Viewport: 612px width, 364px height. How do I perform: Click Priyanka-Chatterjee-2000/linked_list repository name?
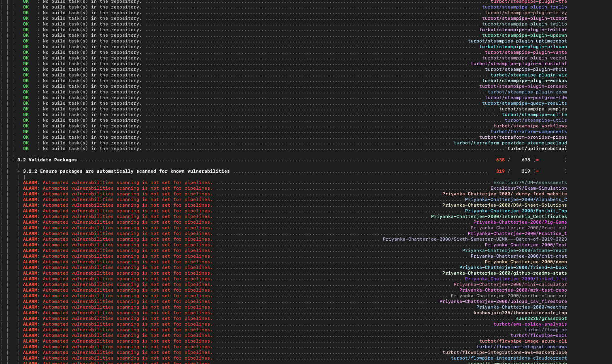coord(516,279)
